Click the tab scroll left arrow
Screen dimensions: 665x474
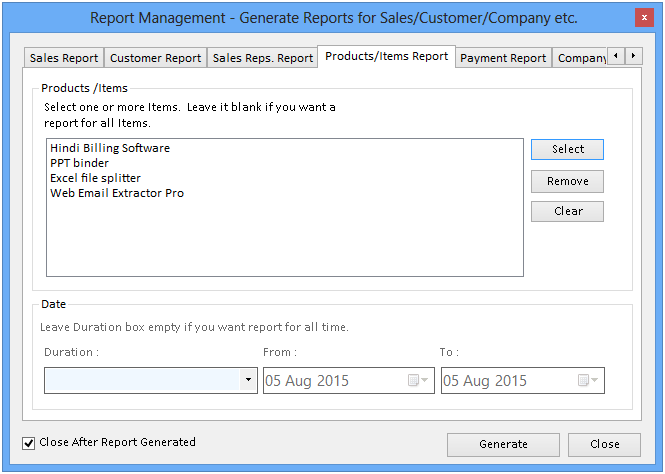click(616, 56)
